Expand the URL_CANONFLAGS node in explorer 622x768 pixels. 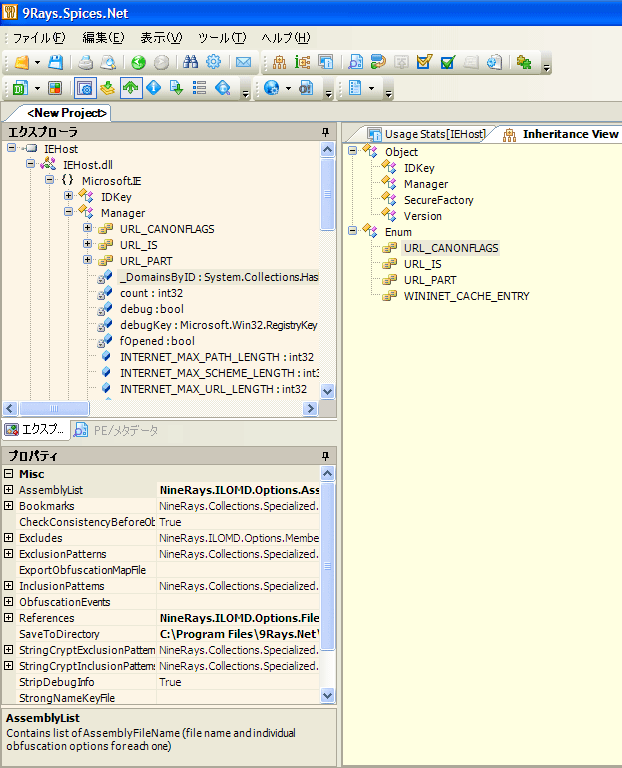88,227
